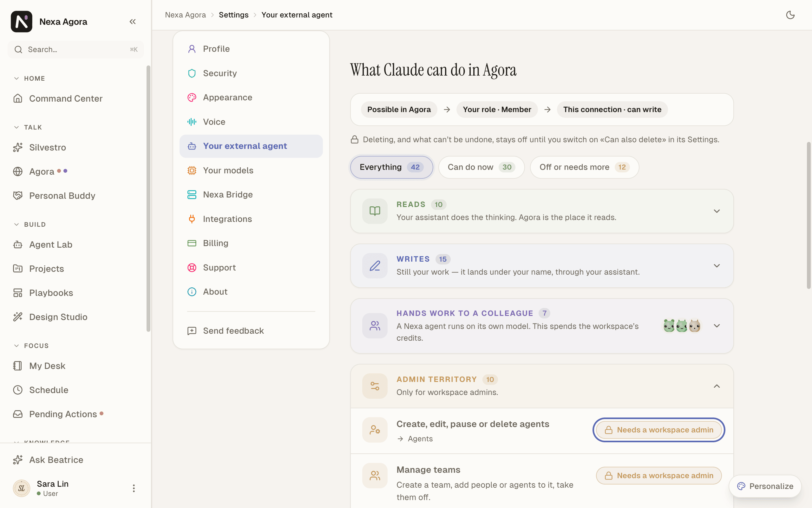Open the user menu with three dots
Image resolution: width=812 pixels, height=508 pixels.
point(134,488)
